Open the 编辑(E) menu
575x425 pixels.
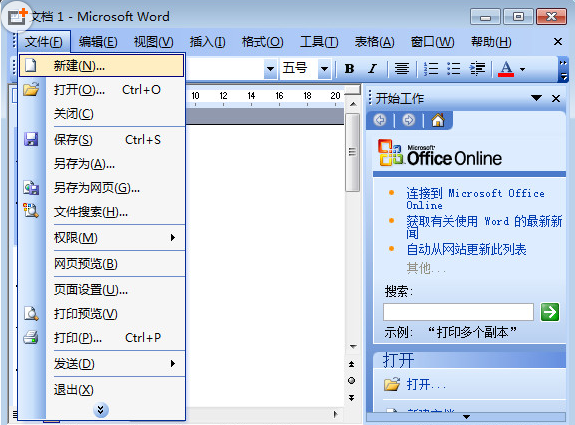pos(98,42)
